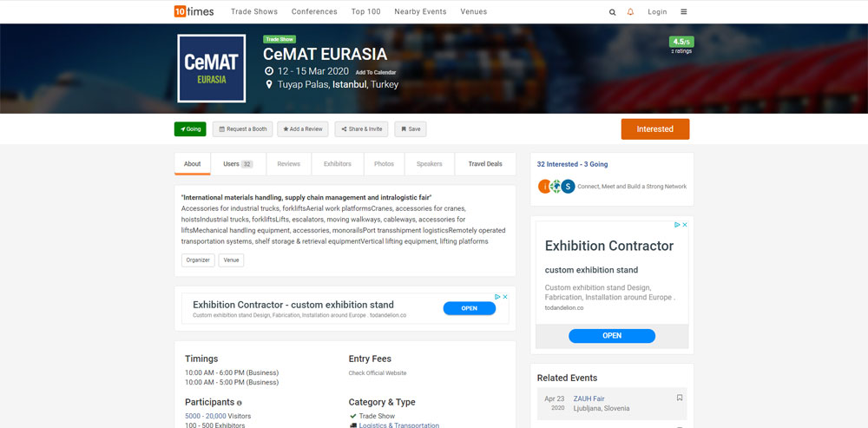Bookmark the ZAUH Fair event
The width and height of the screenshot is (868, 428).
coord(680,398)
